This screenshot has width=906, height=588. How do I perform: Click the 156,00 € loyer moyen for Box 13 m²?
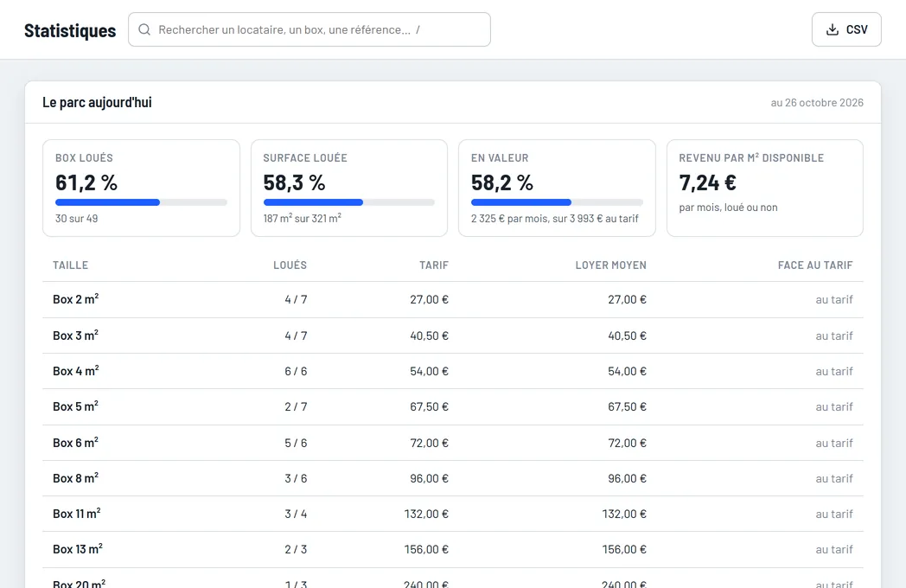pos(625,550)
